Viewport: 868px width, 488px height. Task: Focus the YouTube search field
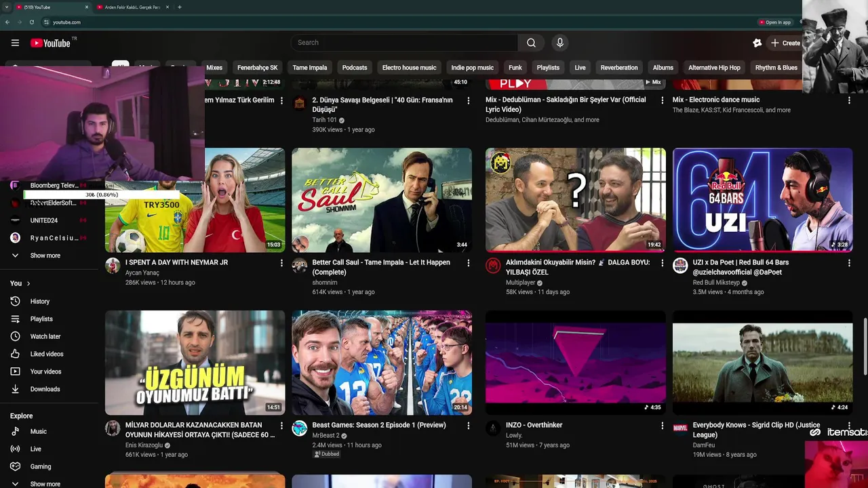point(405,43)
